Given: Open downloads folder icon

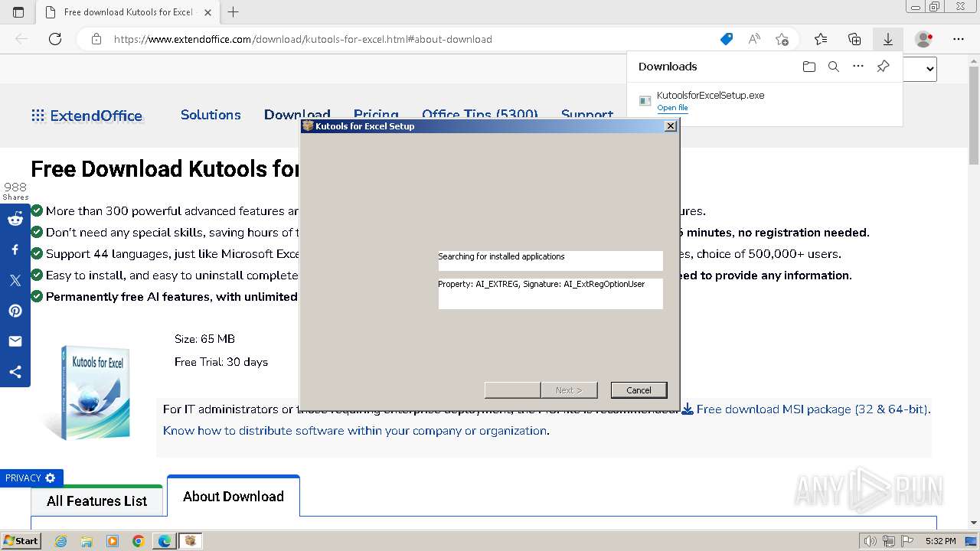Looking at the screenshot, I should [x=809, y=67].
